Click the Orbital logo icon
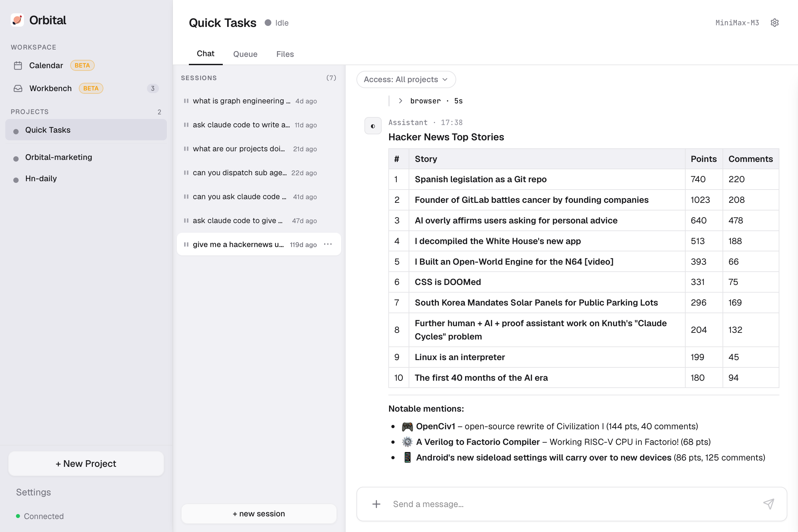This screenshot has height=532, width=798. coord(17,20)
